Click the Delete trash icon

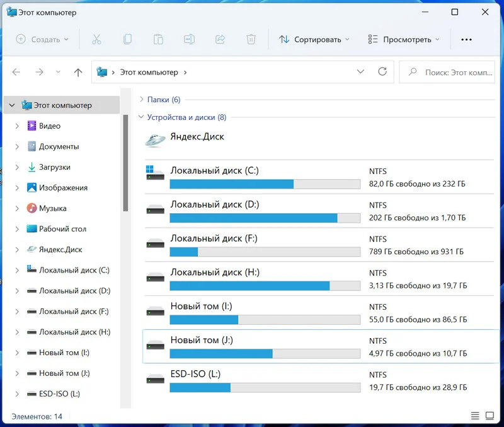[251, 39]
